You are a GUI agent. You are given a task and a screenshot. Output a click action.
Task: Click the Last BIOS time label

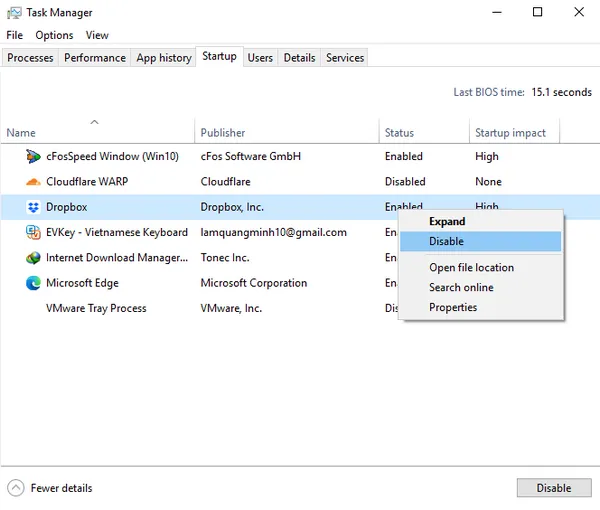[x=489, y=92]
